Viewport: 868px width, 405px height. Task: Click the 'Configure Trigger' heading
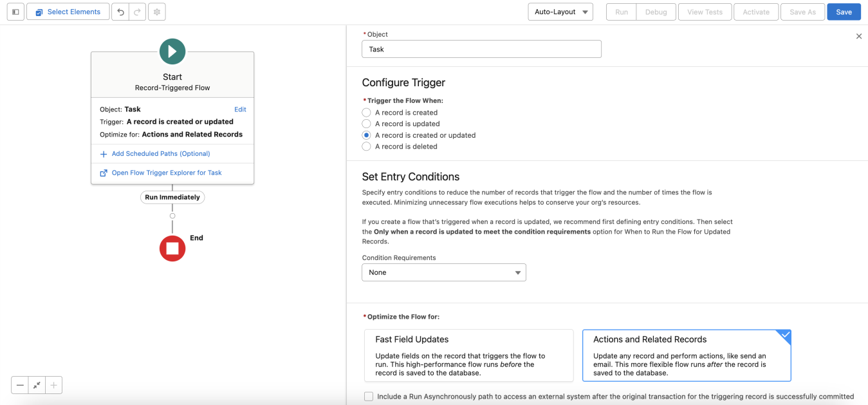tap(403, 82)
